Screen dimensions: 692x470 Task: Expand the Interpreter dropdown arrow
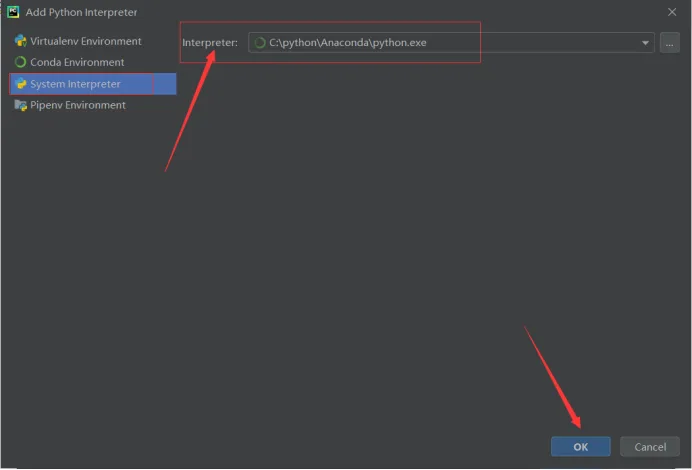645,43
